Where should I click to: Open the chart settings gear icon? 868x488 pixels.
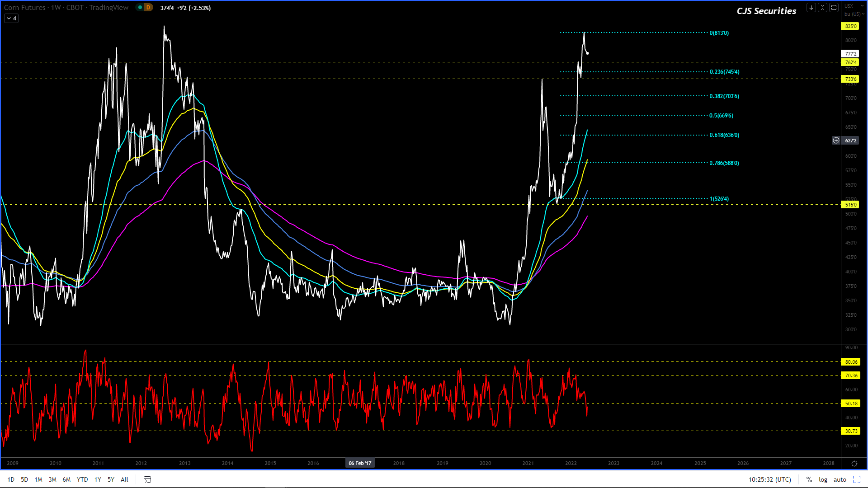[854, 464]
